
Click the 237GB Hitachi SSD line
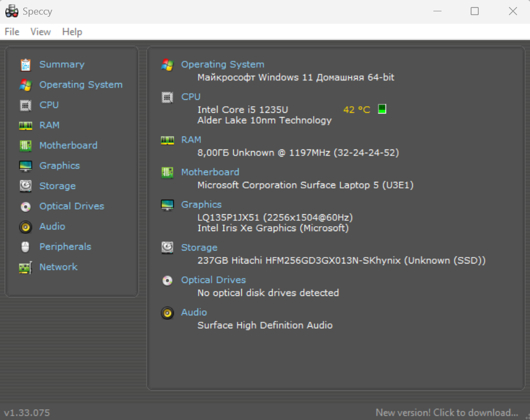click(342, 261)
